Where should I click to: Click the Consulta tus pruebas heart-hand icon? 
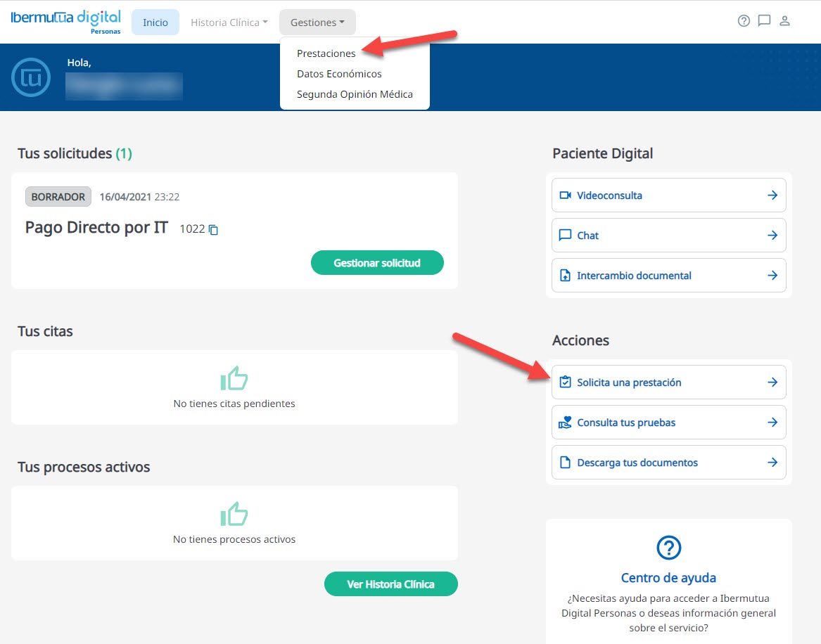click(565, 423)
